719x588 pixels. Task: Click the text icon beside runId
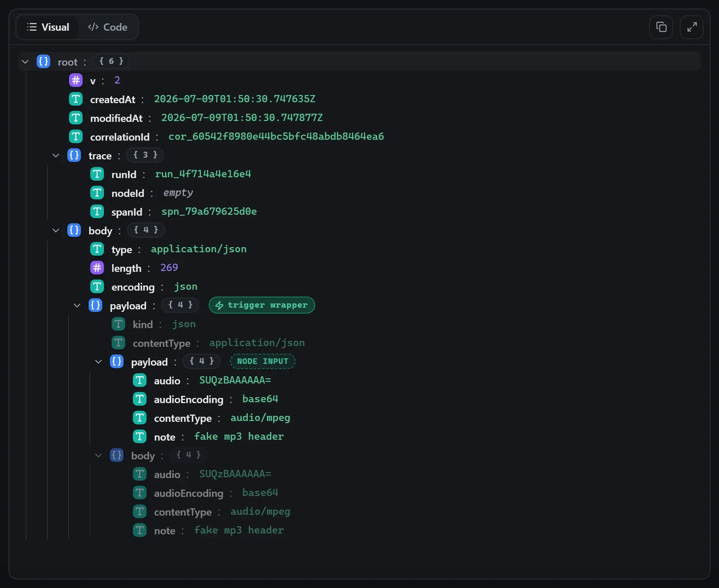(97, 174)
